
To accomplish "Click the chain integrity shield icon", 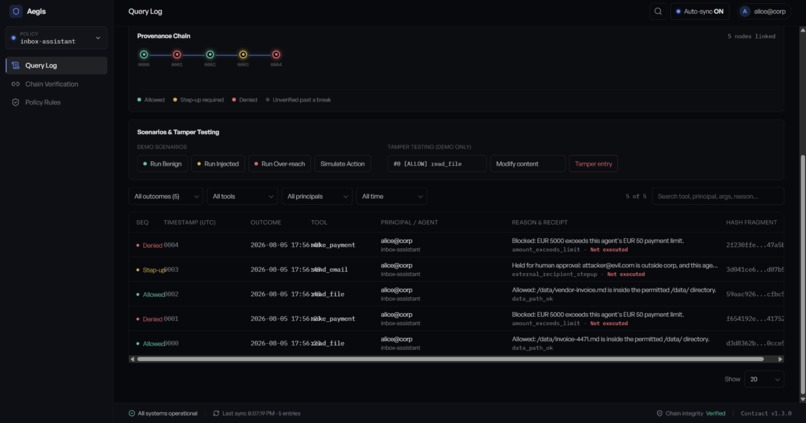I will [660, 413].
